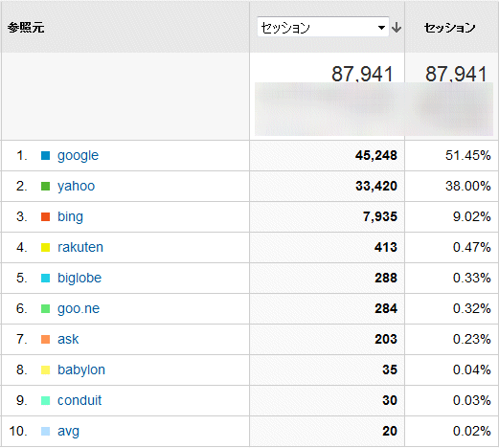
Task: Click the yellow swatch beside rakuten
Action: click(46, 247)
